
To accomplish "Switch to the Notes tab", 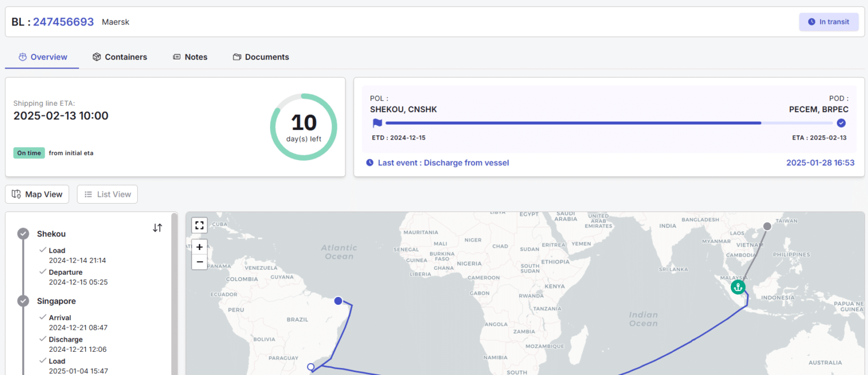I will coord(190,57).
